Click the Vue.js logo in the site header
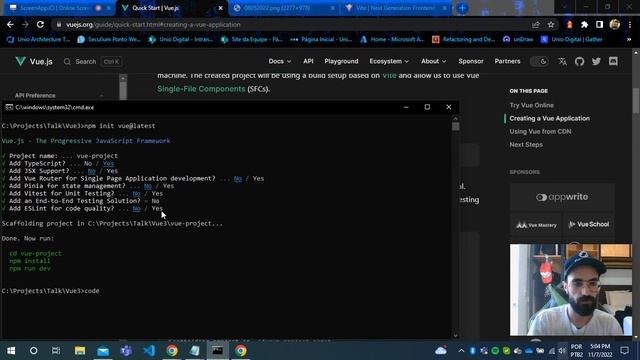Viewport: 640px width, 360px height. pyautogui.click(x=33, y=62)
